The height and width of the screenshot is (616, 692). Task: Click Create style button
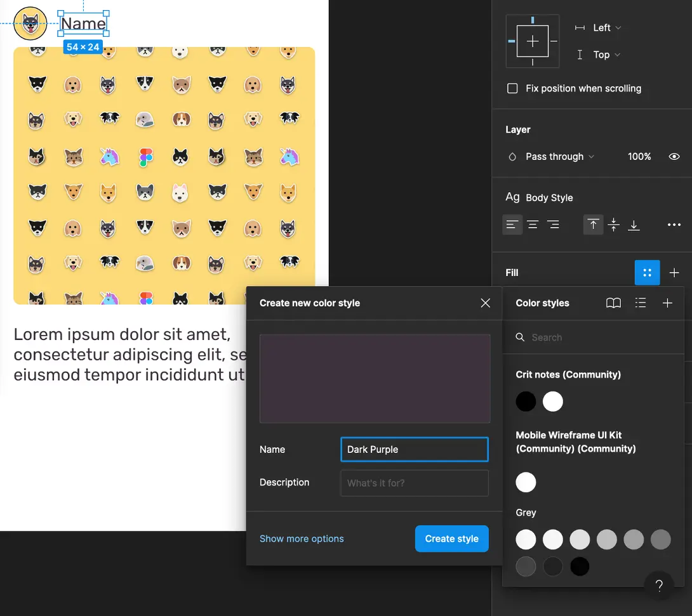451,539
